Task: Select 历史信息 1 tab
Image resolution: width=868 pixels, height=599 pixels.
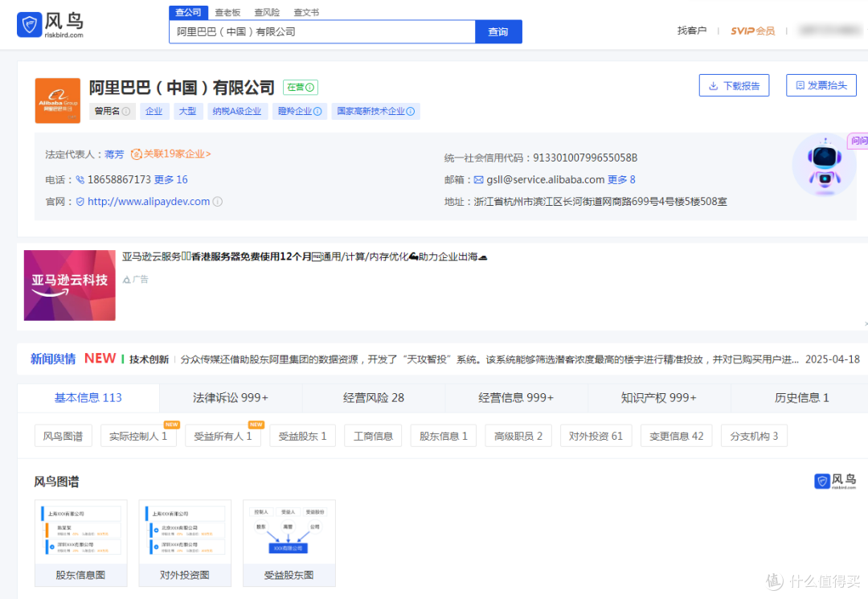Action: 801,397
